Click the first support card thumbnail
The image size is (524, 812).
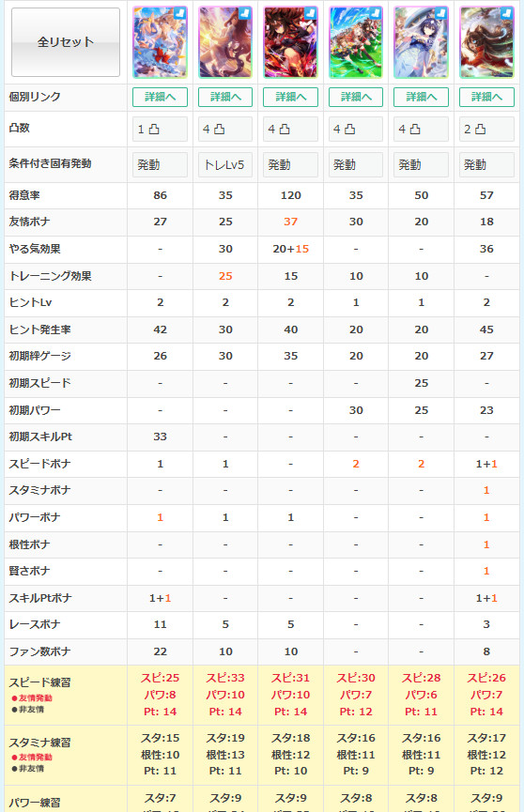pyautogui.click(x=161, y=42)
